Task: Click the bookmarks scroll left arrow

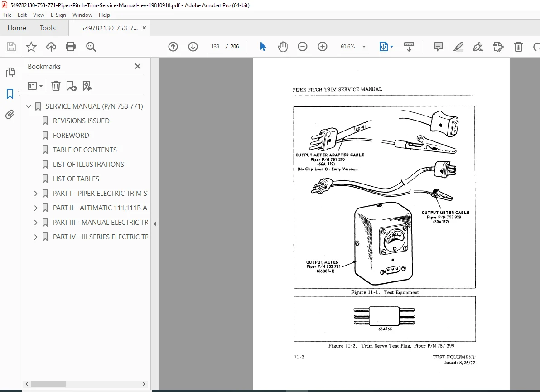Action: 27,384
